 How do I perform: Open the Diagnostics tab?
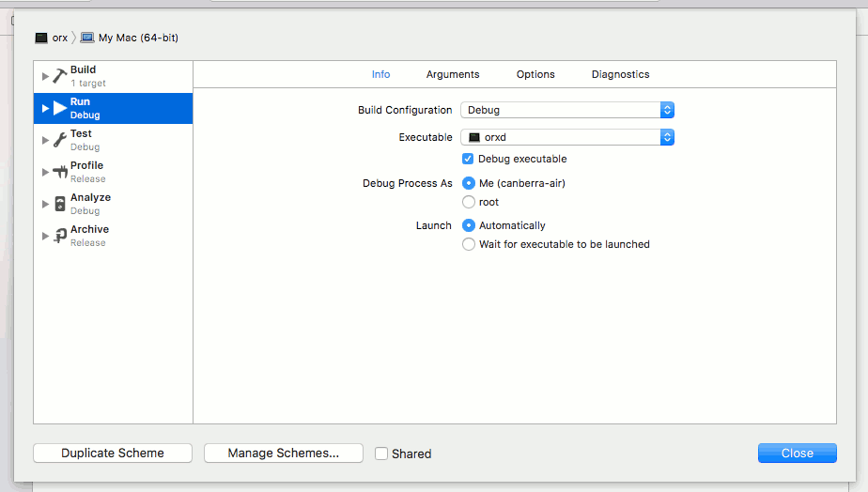pos(621,74)
